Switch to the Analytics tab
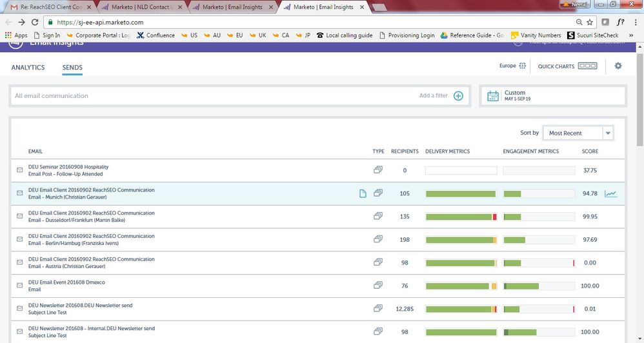The width and height of the screenshot is (644, 343). [28, 68]
